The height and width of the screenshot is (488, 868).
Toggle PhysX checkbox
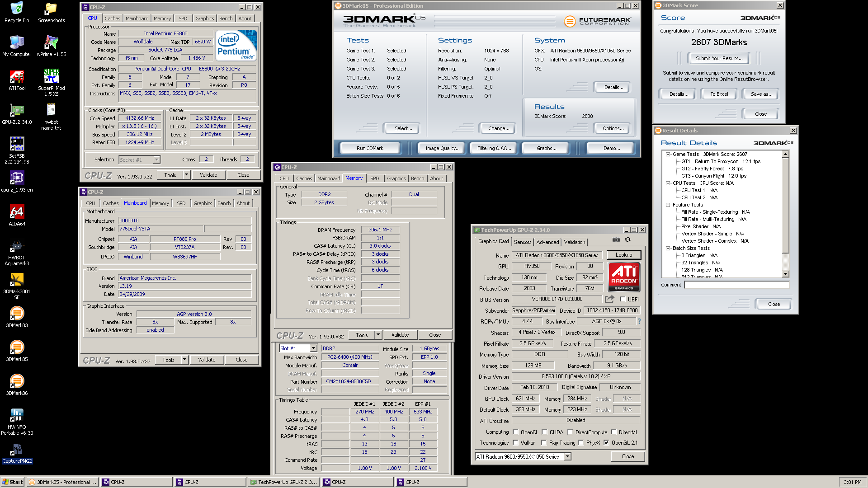pyautogui.click(x=581, y=442)
